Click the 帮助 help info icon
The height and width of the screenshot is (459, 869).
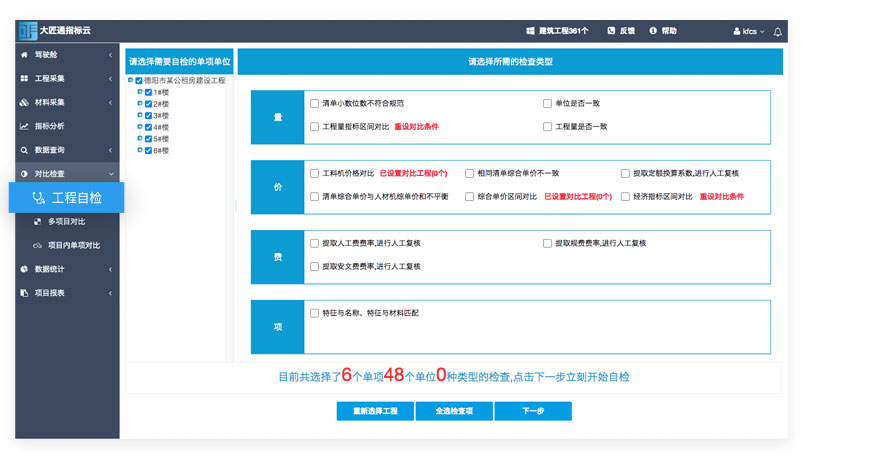pos(653,31)
